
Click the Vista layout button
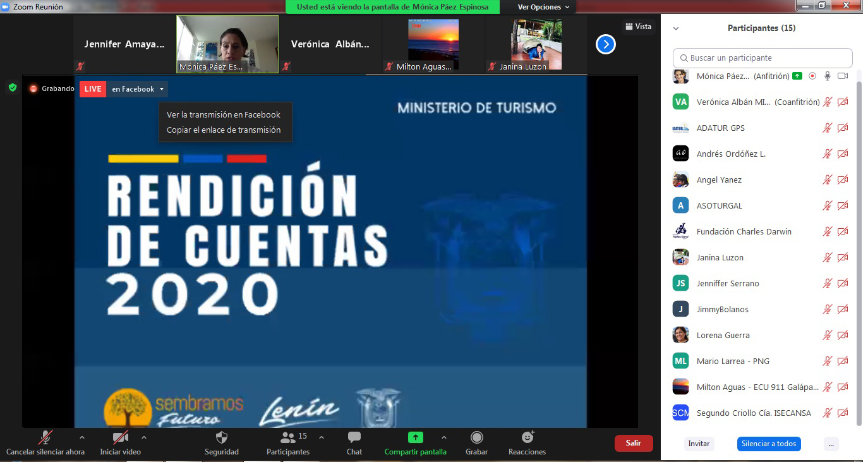point(638,27)
